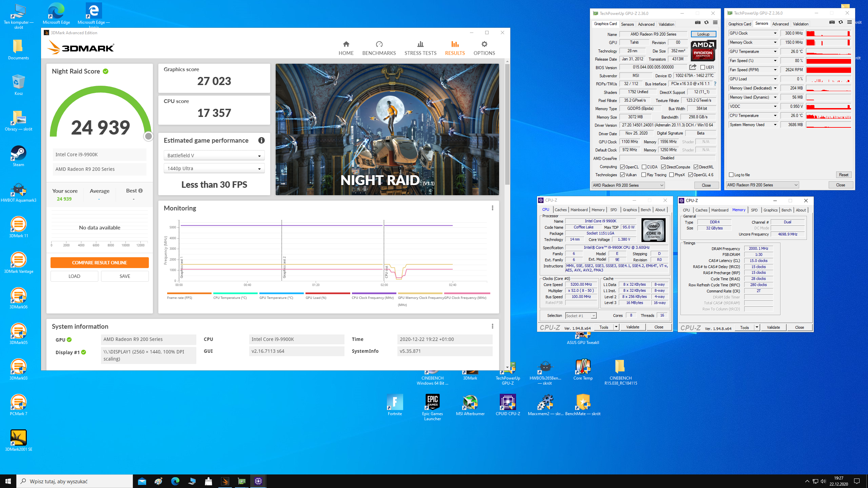Click COMPARE RESULT ONLINE button

tap(99, 263)
